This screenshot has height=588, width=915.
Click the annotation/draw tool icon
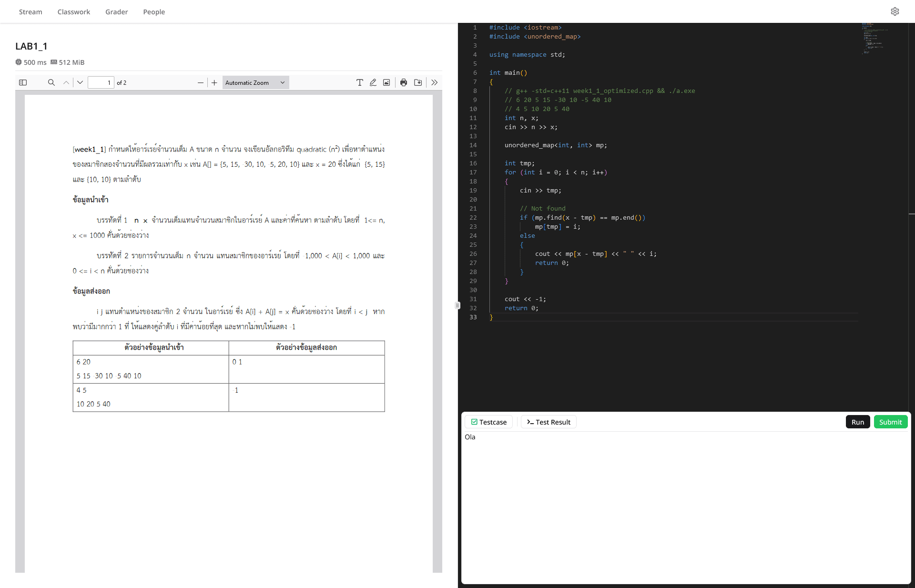coord(373,83)
